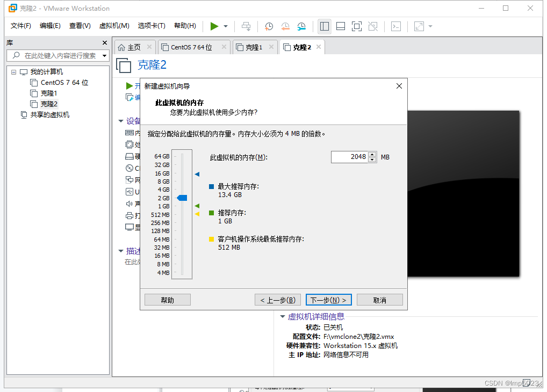Click the network adapter device icon
This screenshot has width=547, height=392.
coord(129,179)
